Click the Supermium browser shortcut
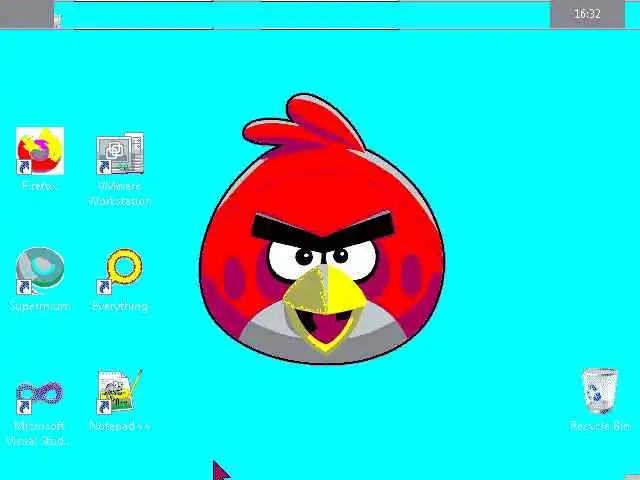The width and height of the screenshot is (640, 480). click(40, 270)
